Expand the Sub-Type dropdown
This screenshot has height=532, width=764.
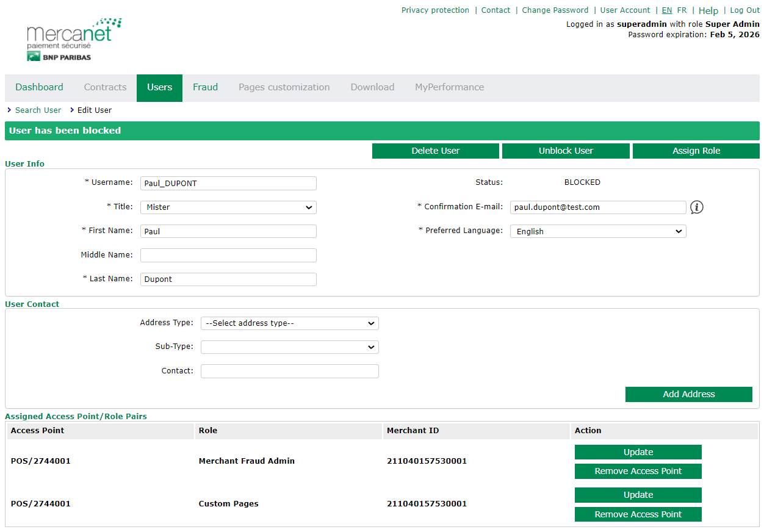point(289,347)
